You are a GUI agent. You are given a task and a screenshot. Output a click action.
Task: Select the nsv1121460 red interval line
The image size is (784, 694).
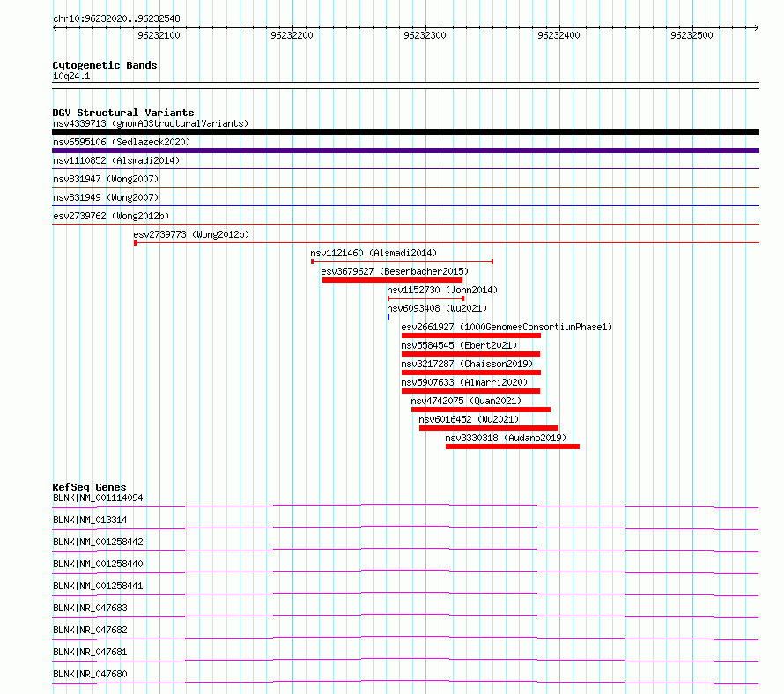pos(402,262)
